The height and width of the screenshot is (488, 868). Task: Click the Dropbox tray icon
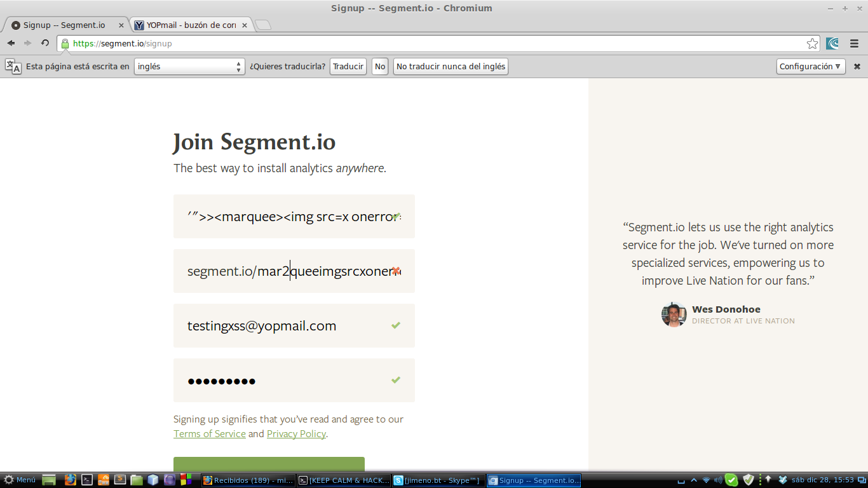pos(783,480)
